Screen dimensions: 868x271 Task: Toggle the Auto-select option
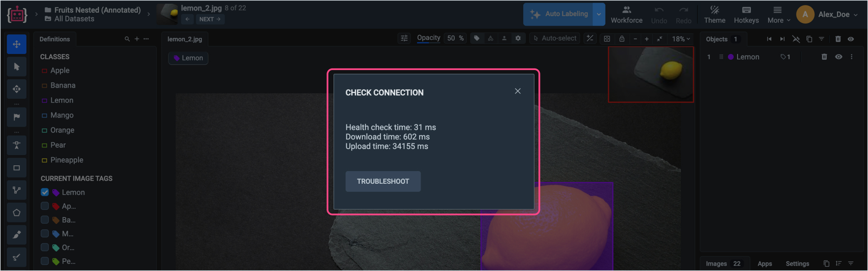(555, 38)
